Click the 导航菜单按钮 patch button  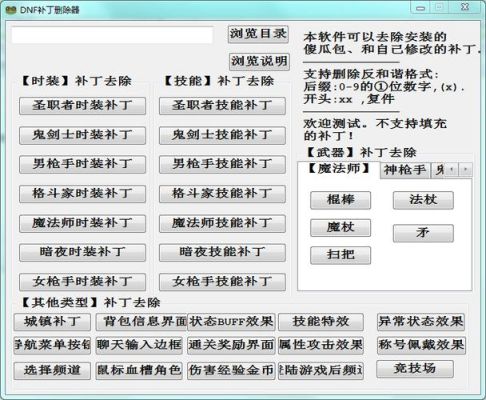[52, 345]
